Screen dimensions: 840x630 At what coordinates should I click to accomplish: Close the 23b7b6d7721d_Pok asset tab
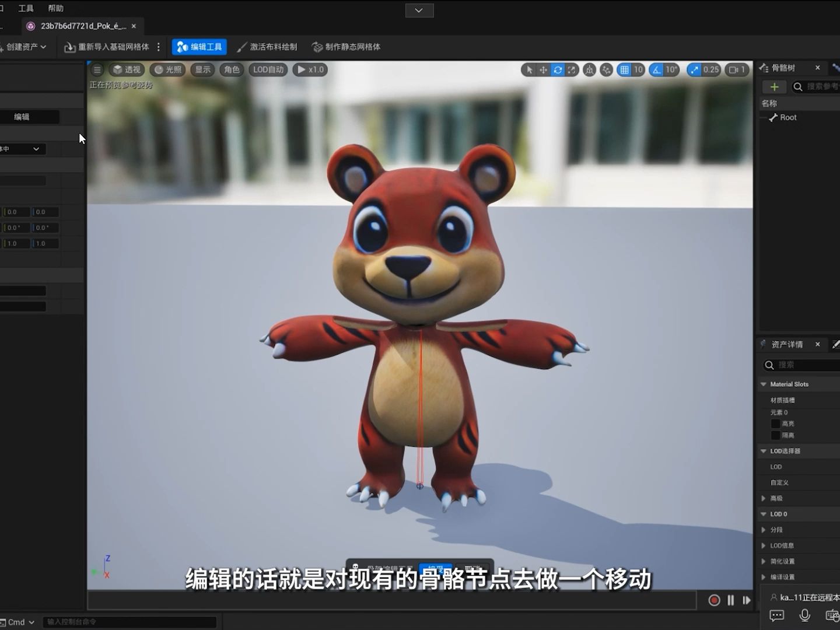pos(134,26)
